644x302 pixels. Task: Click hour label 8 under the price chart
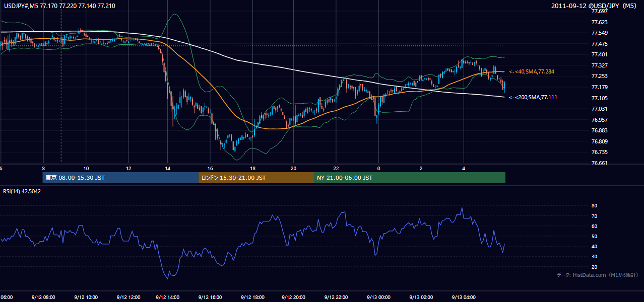pyautogui.click(x=43, y=169)
